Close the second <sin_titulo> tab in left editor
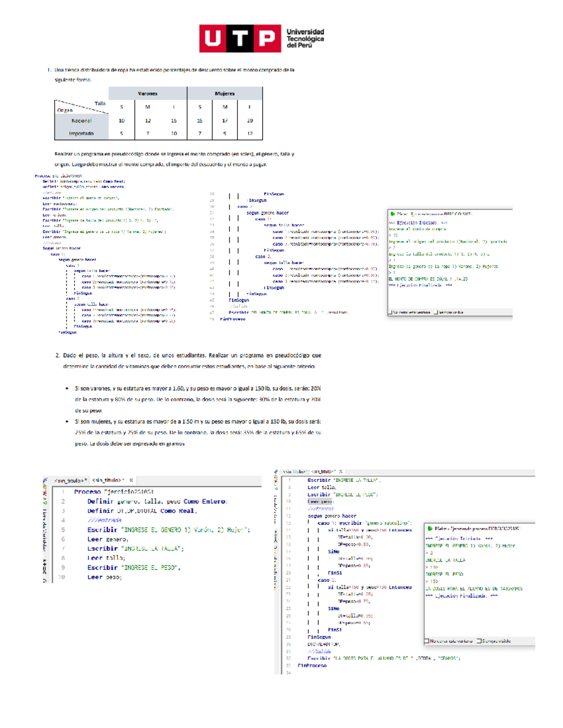 tap(131, 480)
